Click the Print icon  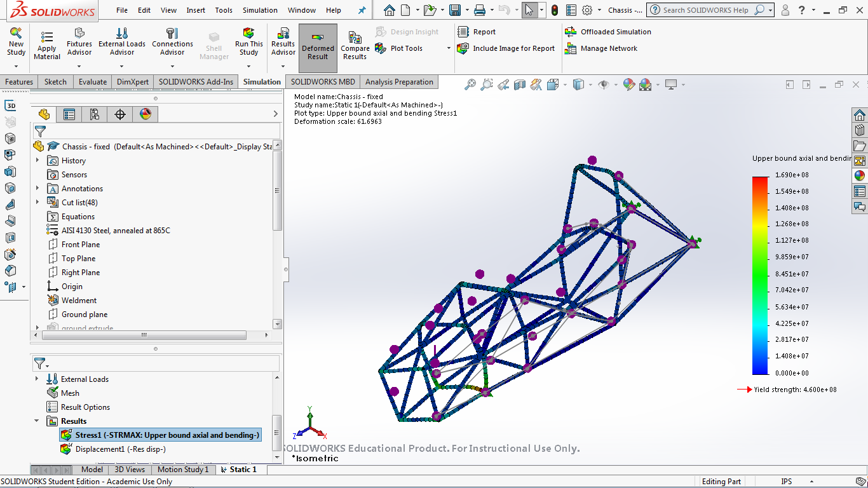(x=480, y=10)
